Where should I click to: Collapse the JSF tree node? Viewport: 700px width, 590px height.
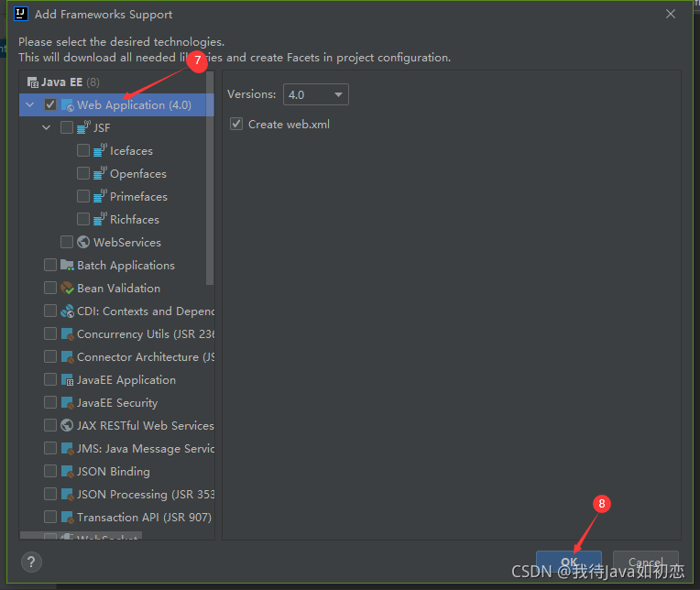point(47,127)
